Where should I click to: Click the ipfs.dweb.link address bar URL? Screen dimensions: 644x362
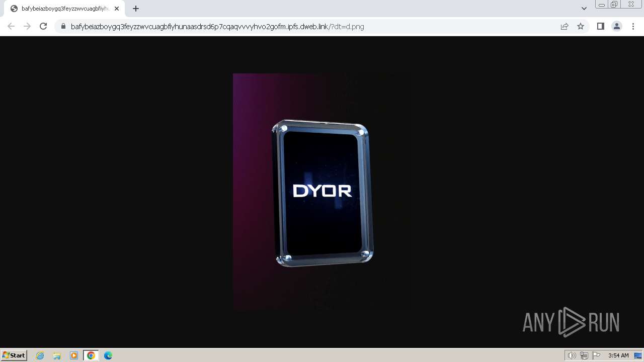point(217,27)
